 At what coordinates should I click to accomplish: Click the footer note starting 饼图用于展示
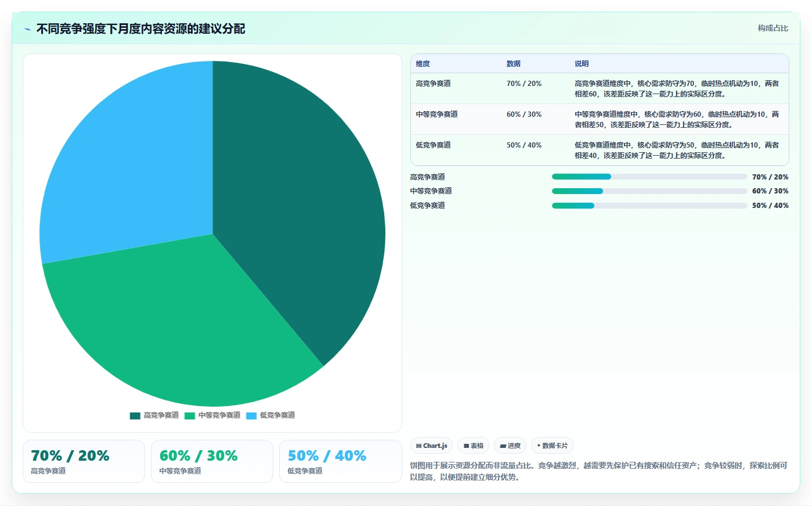(599, 471)
